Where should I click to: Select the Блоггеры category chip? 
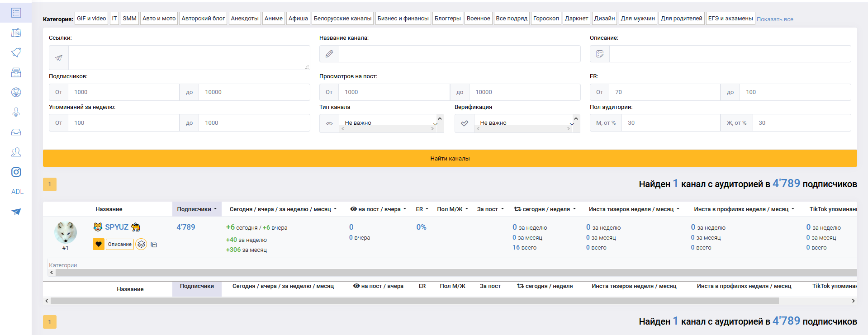pyautogui.click(x=448, y=19)
